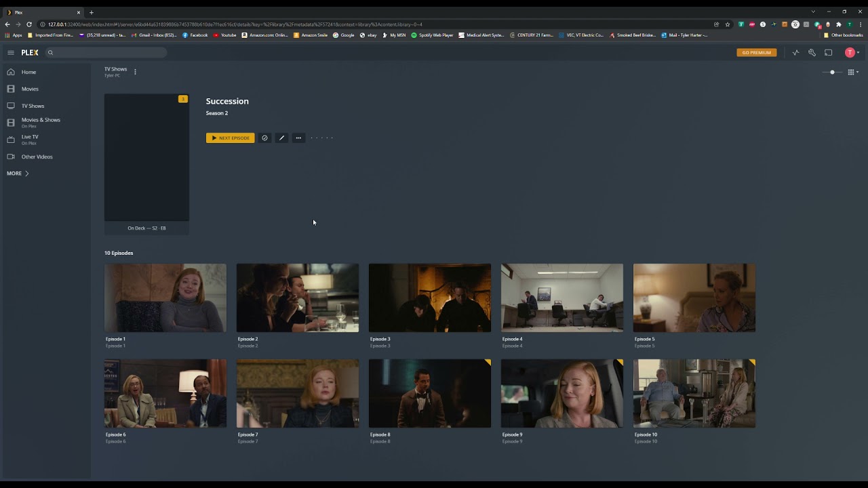Open the Spotify Web Player bookmark
The width and height of the screenshot is (868, 488).
pos(432,35)
